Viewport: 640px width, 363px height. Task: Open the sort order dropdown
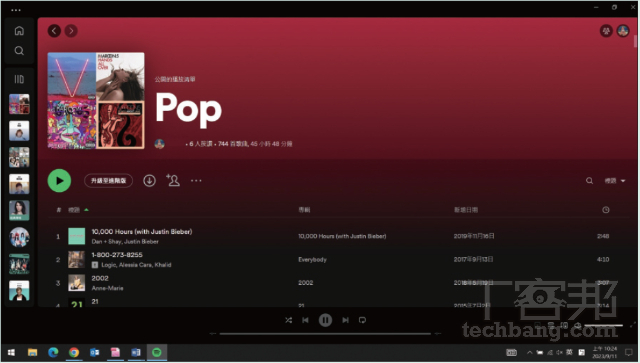point(615,180)
